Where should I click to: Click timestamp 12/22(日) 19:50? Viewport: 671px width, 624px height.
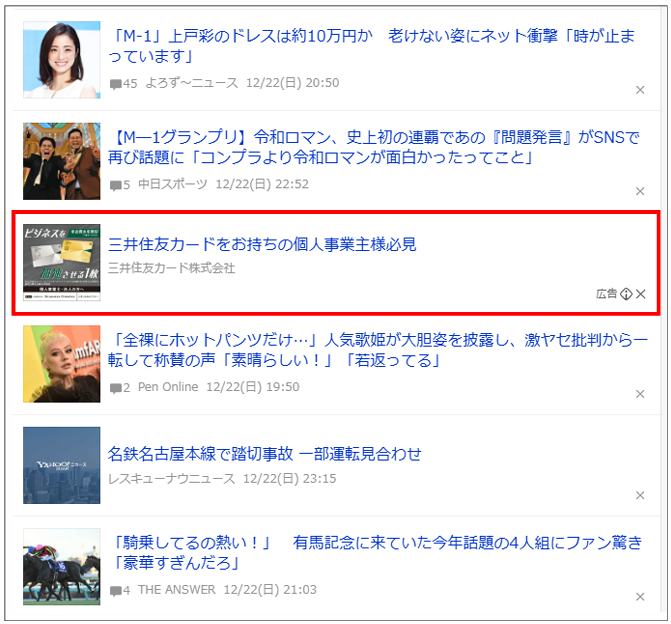point(253,387)
